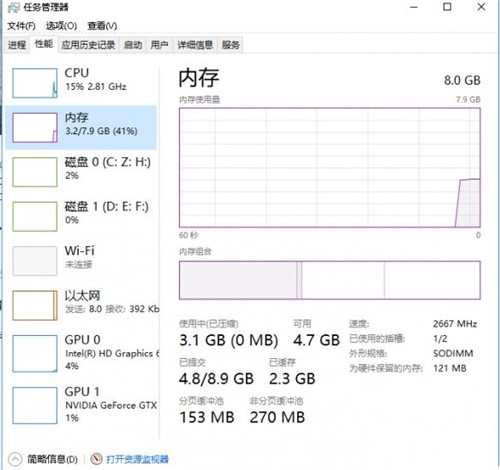Viewport: 500px width, 470px height.
Task: Select the Wi-Fi network graph icon
Action: (35, 261)
